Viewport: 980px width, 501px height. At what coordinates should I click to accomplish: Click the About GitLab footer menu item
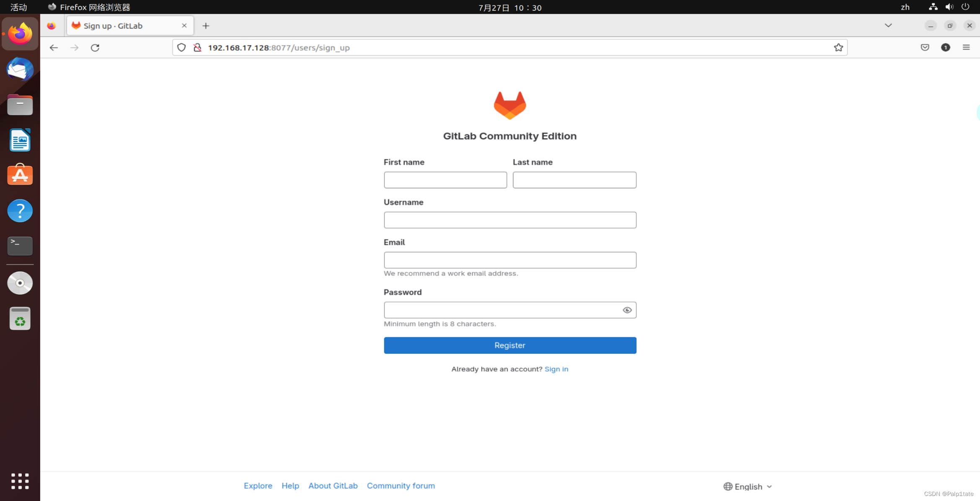[332, 485]
